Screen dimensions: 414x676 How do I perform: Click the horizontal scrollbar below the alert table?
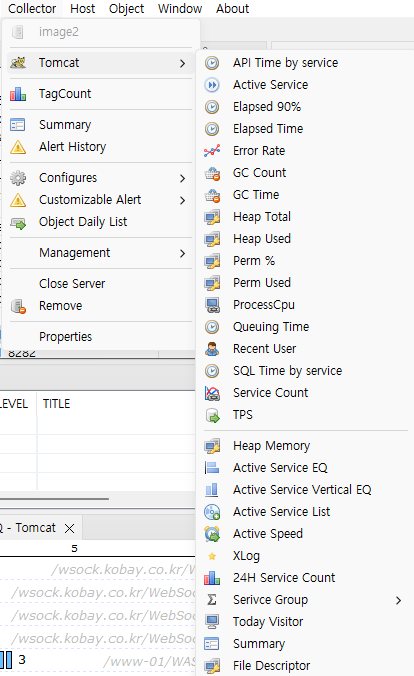54,499
